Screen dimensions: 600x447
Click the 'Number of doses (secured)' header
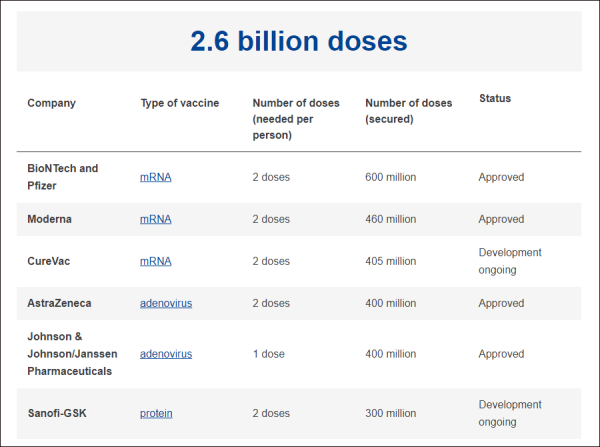point(409,111)
